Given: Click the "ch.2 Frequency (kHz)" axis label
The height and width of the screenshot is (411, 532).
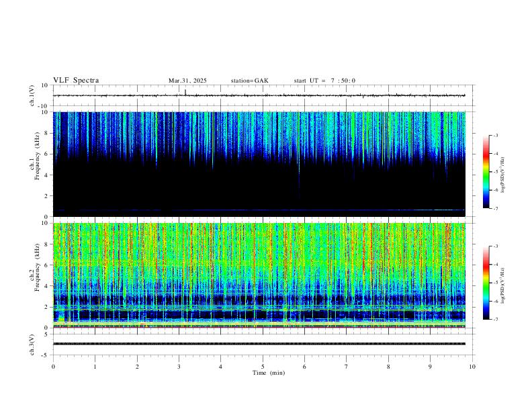Looking at the screenshot, I should (35, 267).
